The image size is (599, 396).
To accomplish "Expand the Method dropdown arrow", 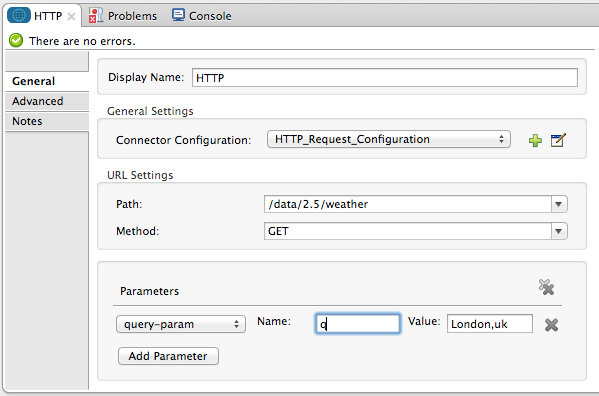I will (559, 231).
